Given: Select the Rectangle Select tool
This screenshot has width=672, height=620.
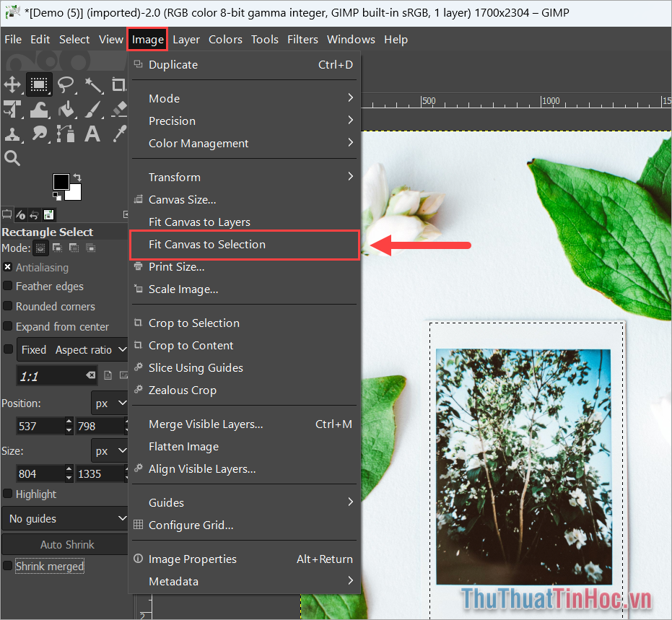Looking at the screenshot, I should click(x=39, y=85).
